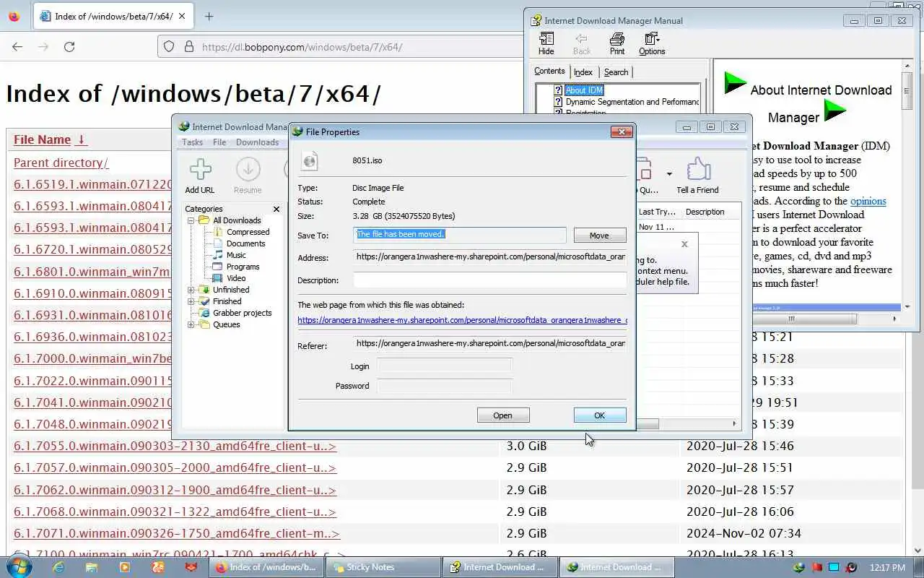Click the Add URL icon in IDM
The image size is (924, 578).
(x=200, y=171)
